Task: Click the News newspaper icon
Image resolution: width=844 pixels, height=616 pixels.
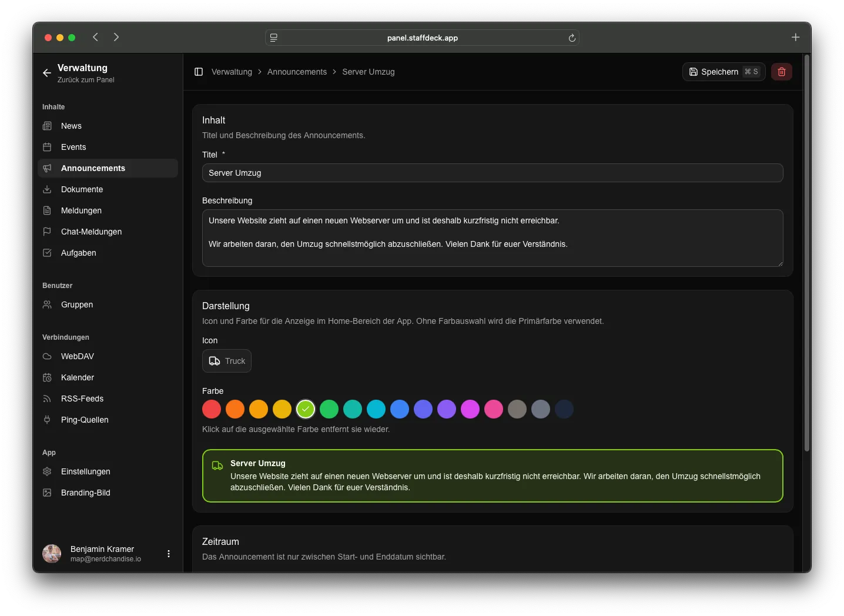Action: click(x=47, y=126)
